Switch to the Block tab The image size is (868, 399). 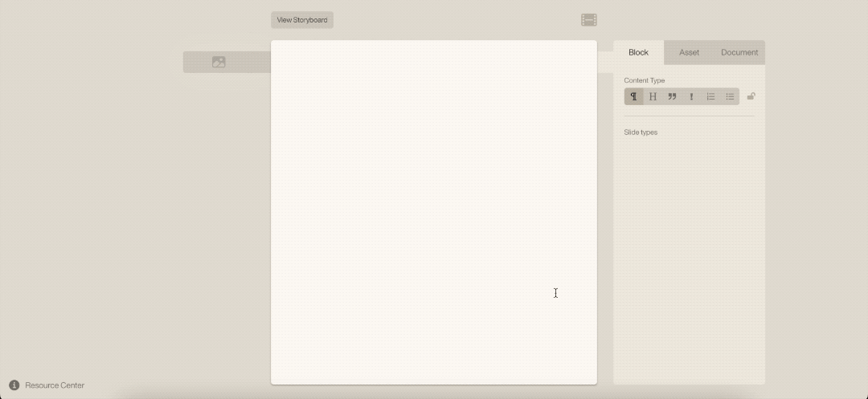pyautogui.click(x=638, y=52)
